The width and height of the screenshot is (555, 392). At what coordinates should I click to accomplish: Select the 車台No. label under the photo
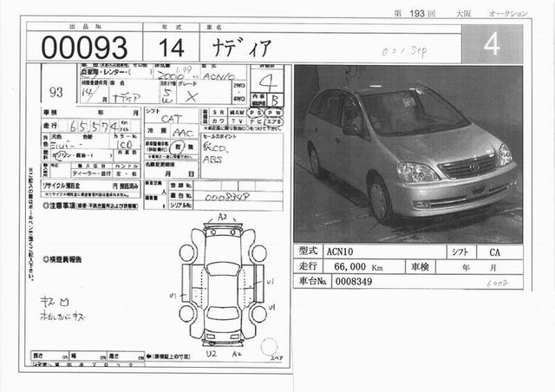(312, 281)
